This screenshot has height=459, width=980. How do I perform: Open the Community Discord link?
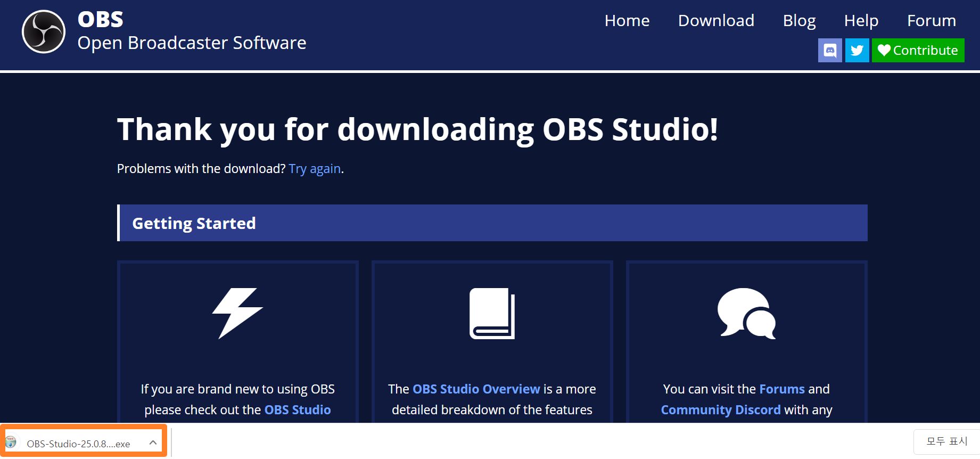coord(721,410)
